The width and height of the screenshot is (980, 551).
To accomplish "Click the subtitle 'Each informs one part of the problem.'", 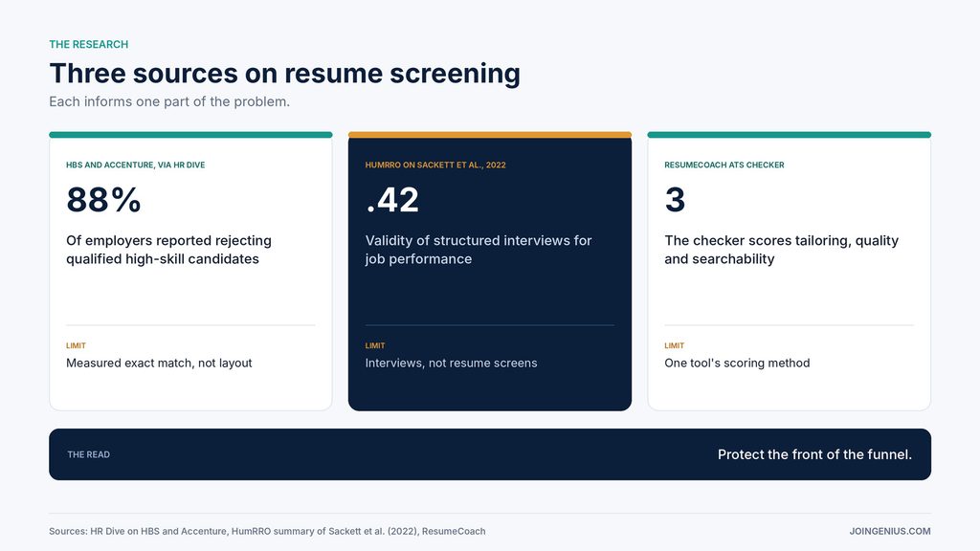I will 169,101.
